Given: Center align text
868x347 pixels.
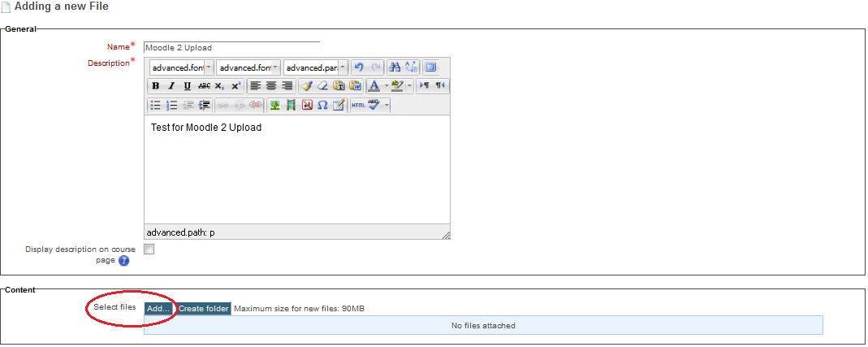Looking at the screenshot, I should tap(271, 86).
